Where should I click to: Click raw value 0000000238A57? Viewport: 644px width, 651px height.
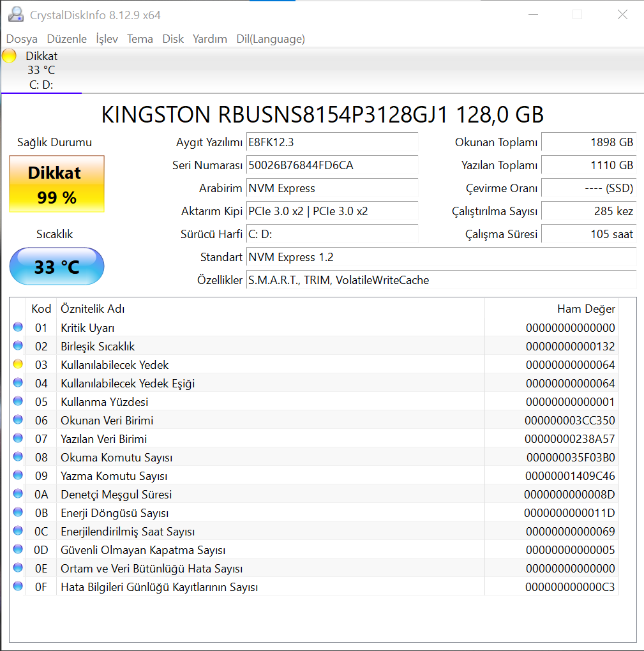[x=570, y=439]
